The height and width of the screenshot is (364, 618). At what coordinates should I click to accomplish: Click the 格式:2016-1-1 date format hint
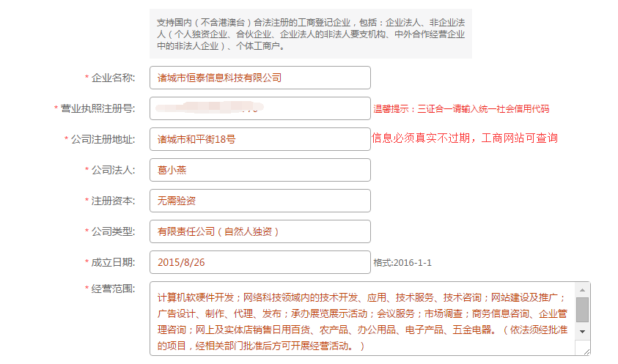402,263
